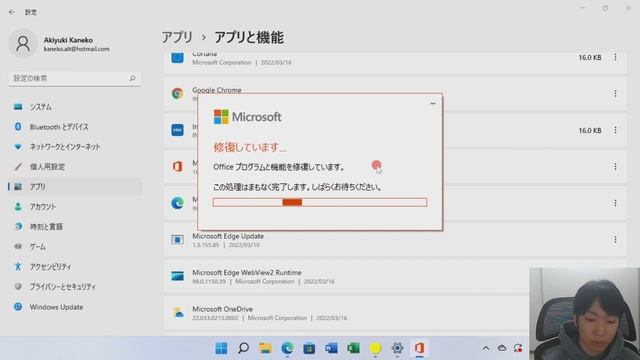Open the yellow round app on taskbar
Screen dimensions: 640x360
pos(376,348)
